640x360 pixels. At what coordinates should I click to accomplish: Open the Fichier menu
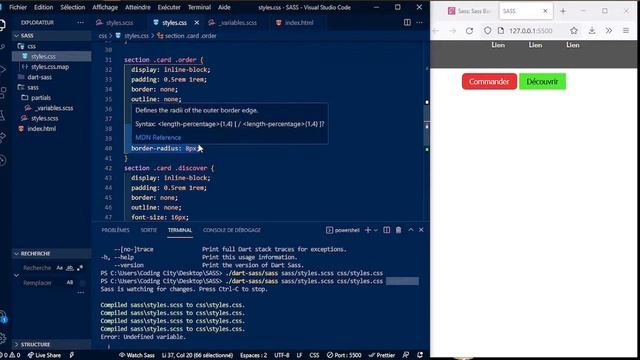pos(18,7)
